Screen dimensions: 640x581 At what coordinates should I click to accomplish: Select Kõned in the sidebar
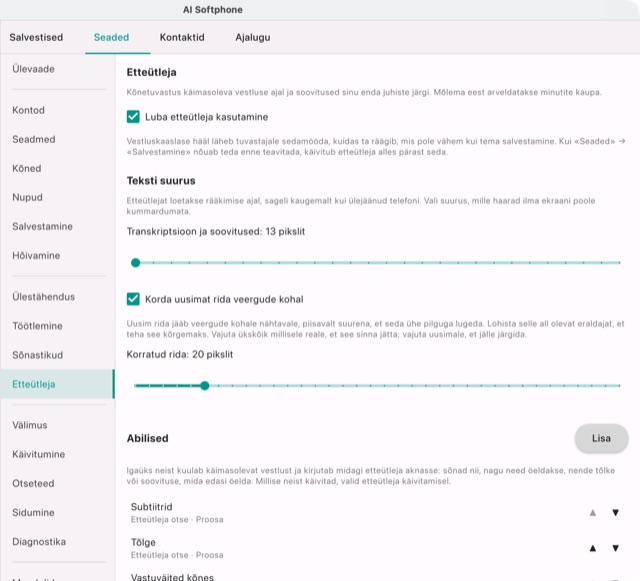click(57, 168)
